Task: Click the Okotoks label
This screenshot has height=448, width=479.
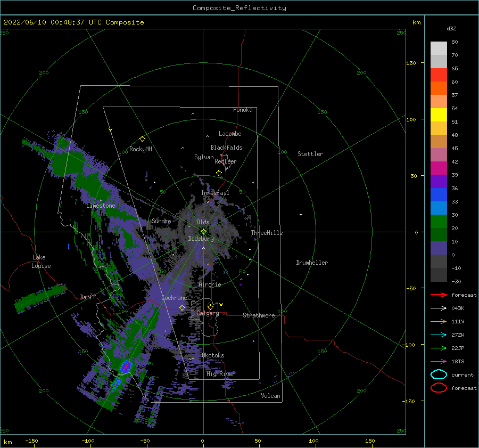Action: tap(213, 355)
